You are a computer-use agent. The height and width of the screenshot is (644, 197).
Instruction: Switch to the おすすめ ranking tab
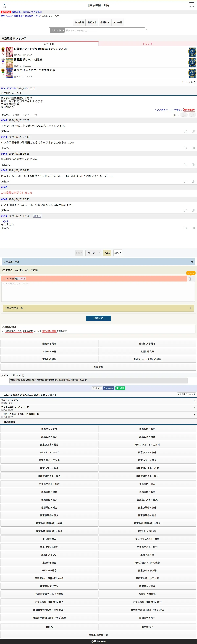49,44
